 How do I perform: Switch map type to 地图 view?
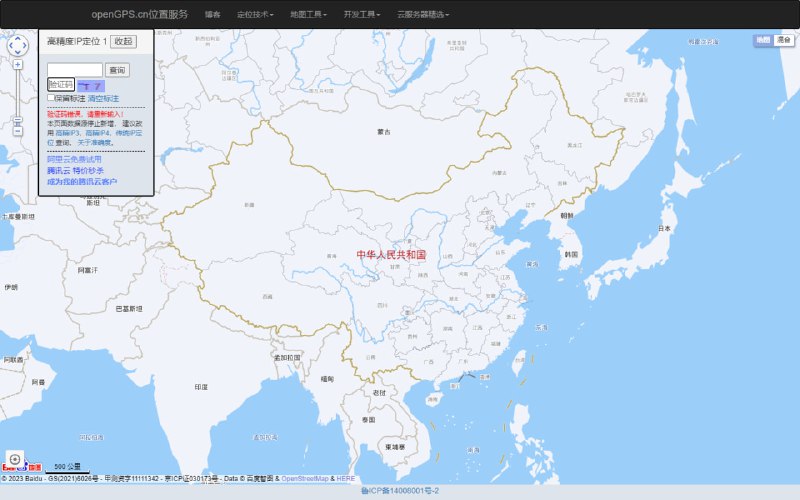[763, 39]
